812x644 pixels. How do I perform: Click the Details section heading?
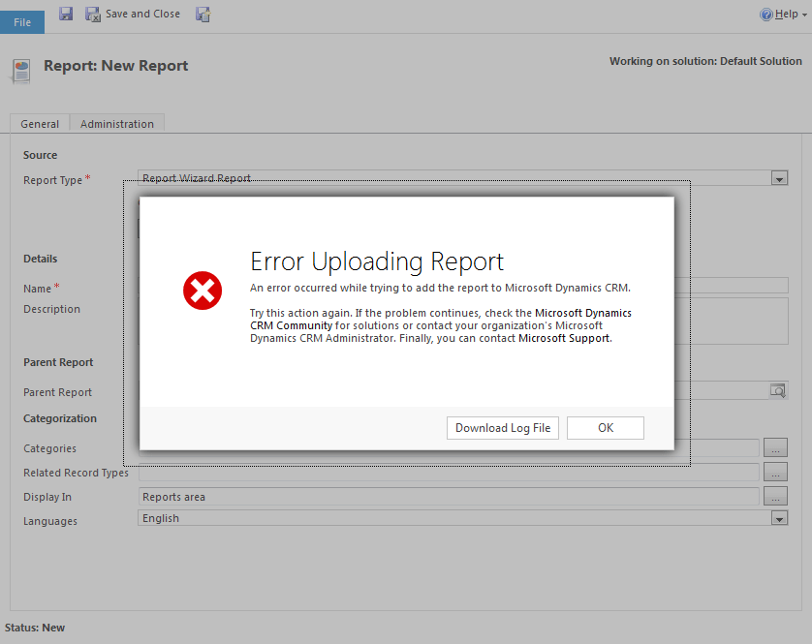coord(41,259)
